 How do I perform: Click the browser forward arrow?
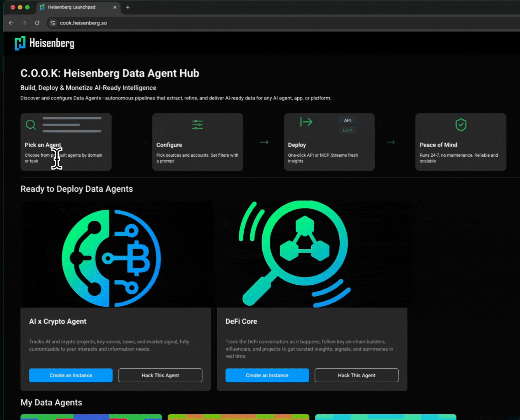(24, 23)
